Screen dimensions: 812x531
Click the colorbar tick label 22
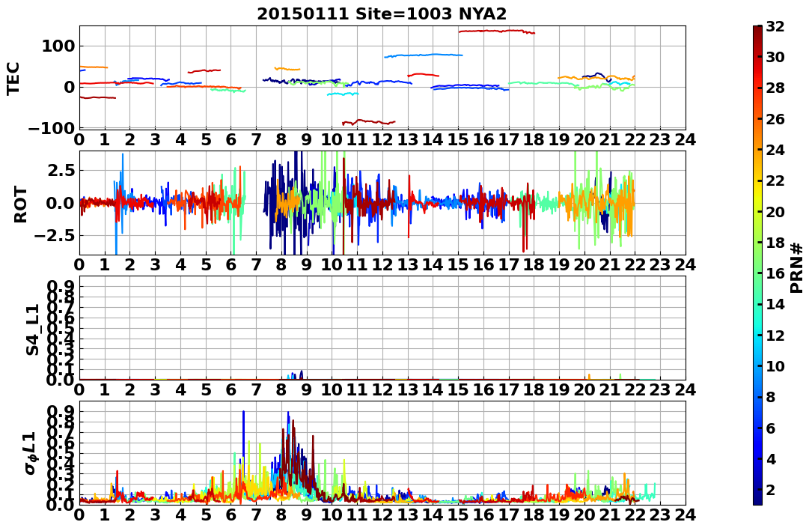click(775, 180)
